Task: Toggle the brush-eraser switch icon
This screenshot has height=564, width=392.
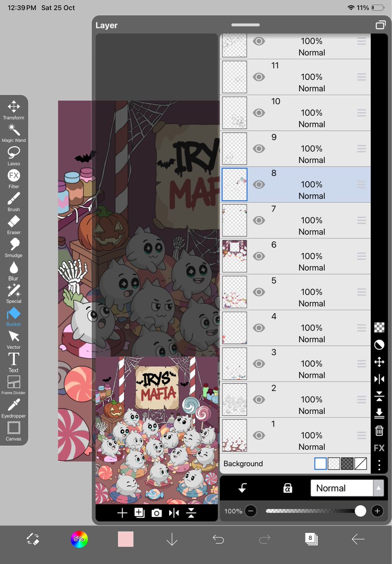Action: [x=33, y=539]
